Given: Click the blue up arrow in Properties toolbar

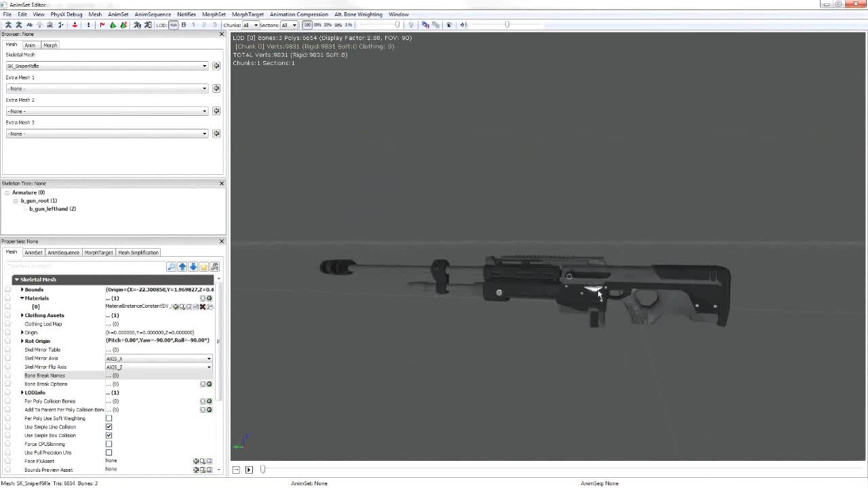Looking at the screenshot, I should click(x=182, y=267).
